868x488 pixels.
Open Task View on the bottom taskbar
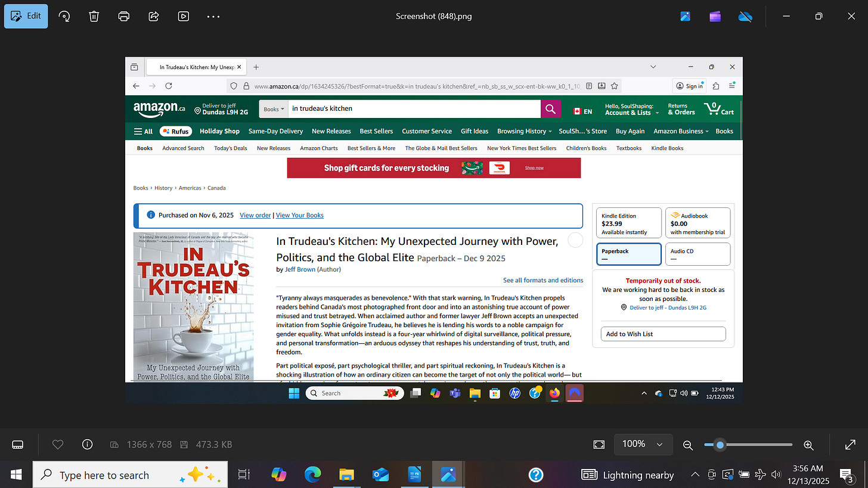tap(244, 475)
